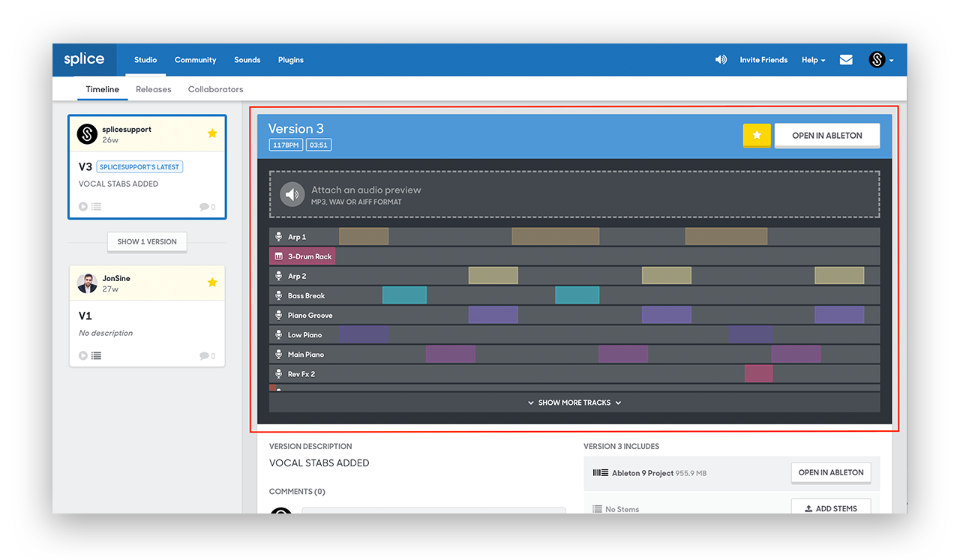Go to Community section
The height and width of the screenshot is (560, 960).
(195, 60)
